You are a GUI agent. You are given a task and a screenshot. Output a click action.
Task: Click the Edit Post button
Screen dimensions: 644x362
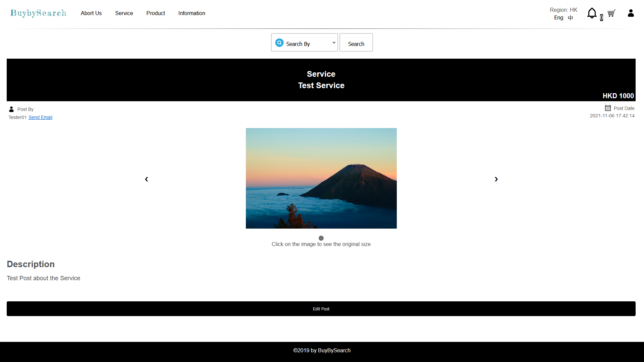point(321,309)
